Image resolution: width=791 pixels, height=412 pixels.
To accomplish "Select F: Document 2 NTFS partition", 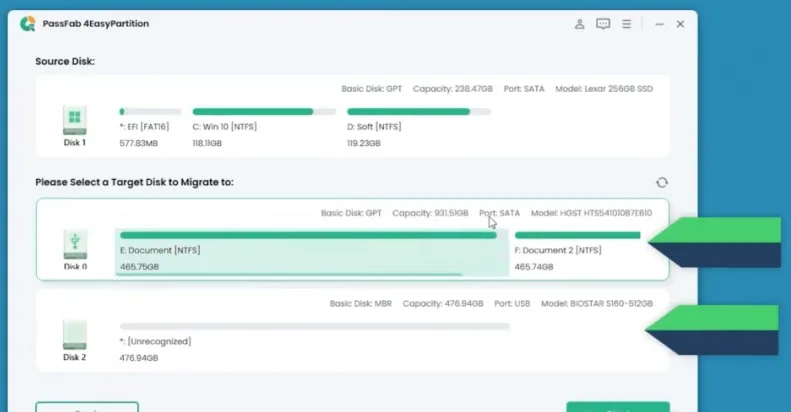I will [578, 251].
